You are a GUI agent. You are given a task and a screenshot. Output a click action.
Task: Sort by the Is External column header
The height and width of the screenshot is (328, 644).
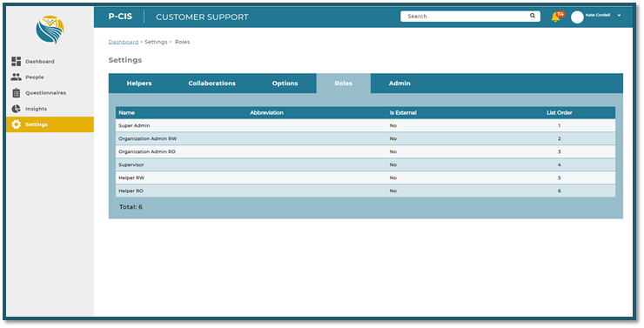(x=403, y=112)
